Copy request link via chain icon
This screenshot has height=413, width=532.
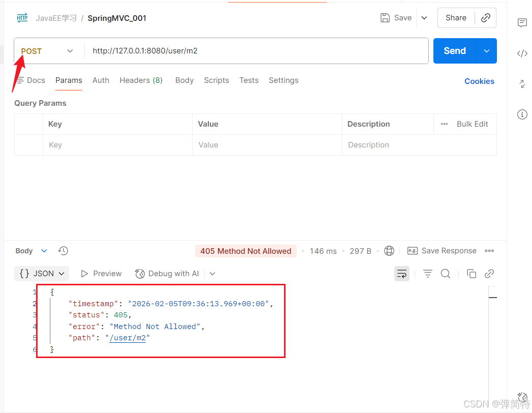coord(486,18)
